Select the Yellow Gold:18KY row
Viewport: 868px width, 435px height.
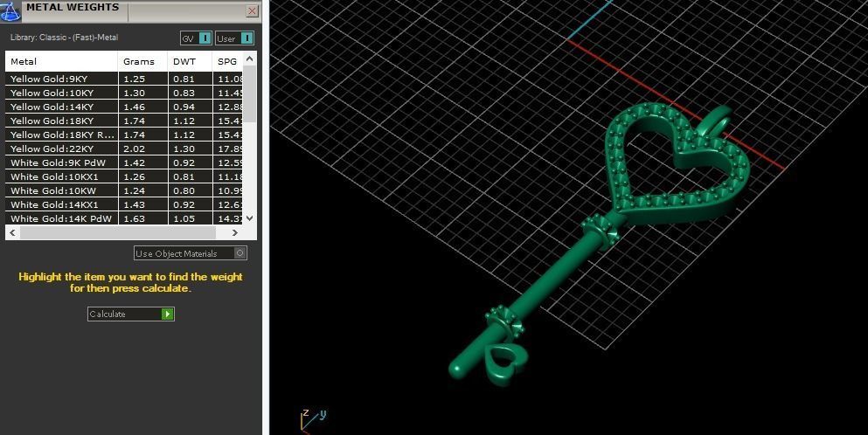[x=124, y=121]
